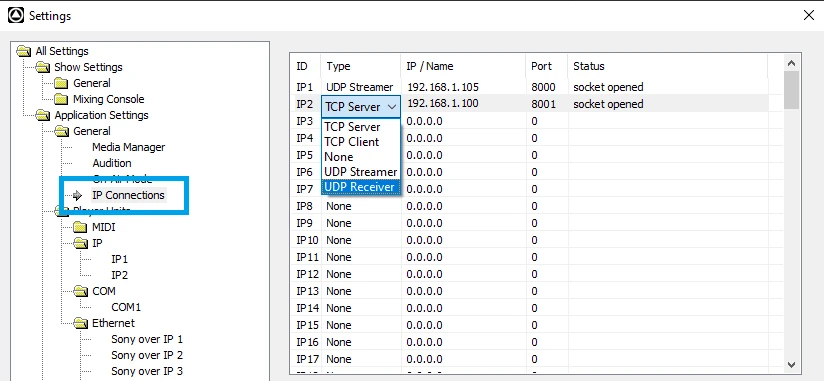Collapse the IP2 Type combo box arrow
Viewport: 824px width, 381px height.
[392, 107]
